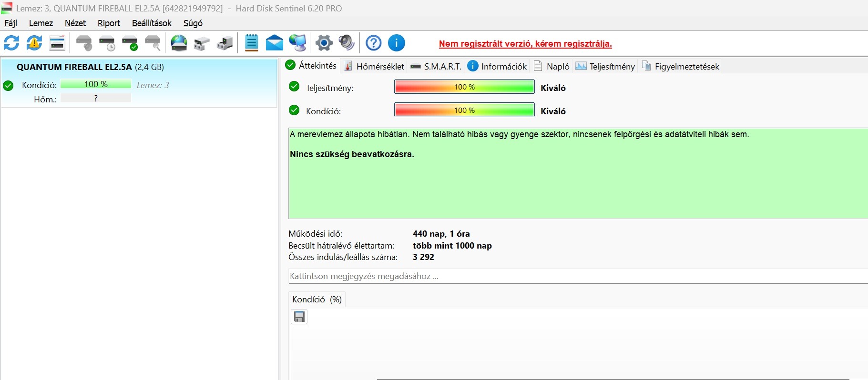Click the '3 292' start/stop count value

tap(423, 257)
